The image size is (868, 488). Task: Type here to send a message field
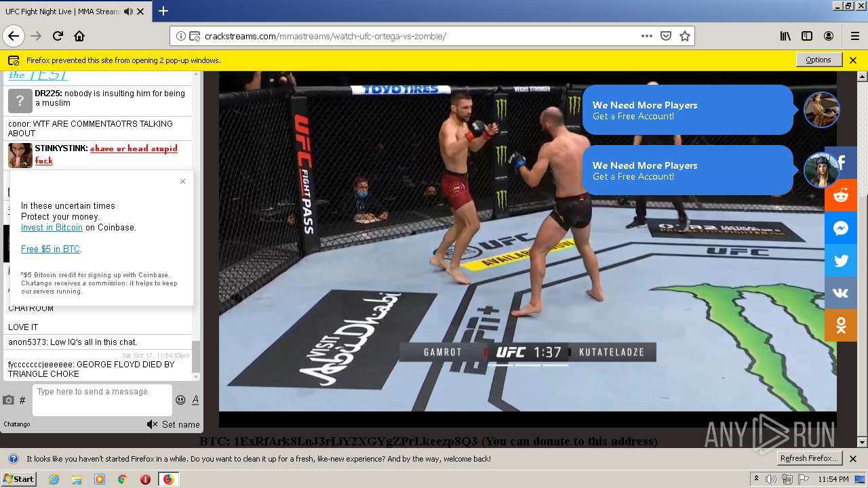102,400
